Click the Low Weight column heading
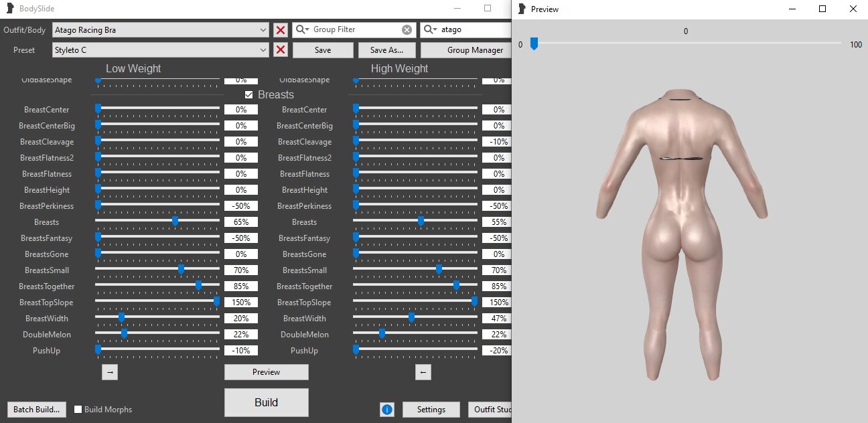Viewport: 868px width, 423px height. pos(133,69)
